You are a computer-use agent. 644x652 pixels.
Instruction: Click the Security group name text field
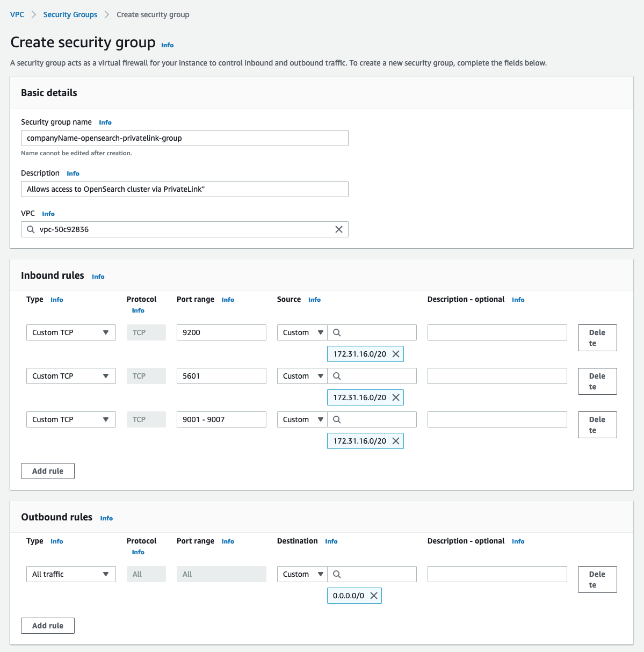click(x=185, y=138)
